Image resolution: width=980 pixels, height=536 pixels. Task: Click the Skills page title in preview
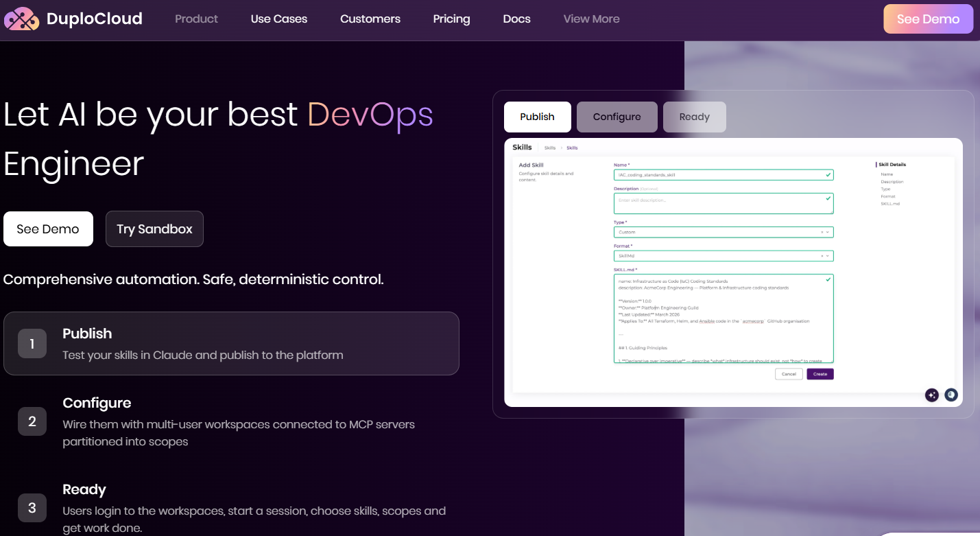point(522,148)
